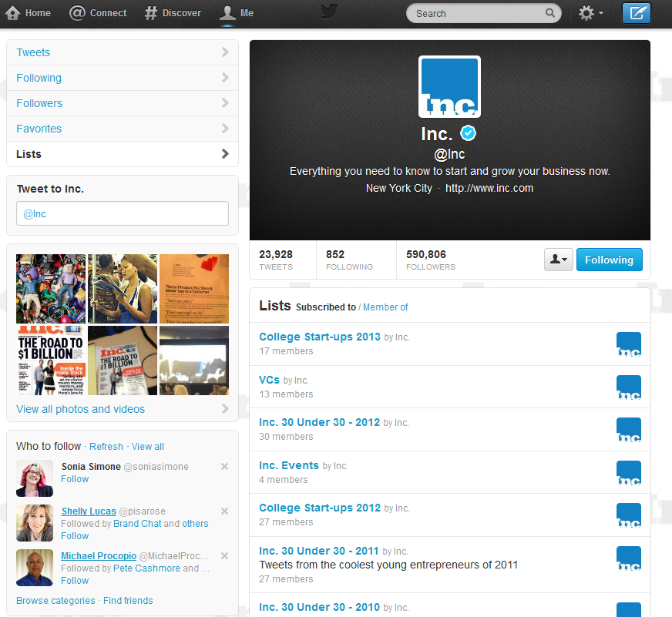Dismiss the Michael Procopio suggestion
672x617 pixels.
224,555
